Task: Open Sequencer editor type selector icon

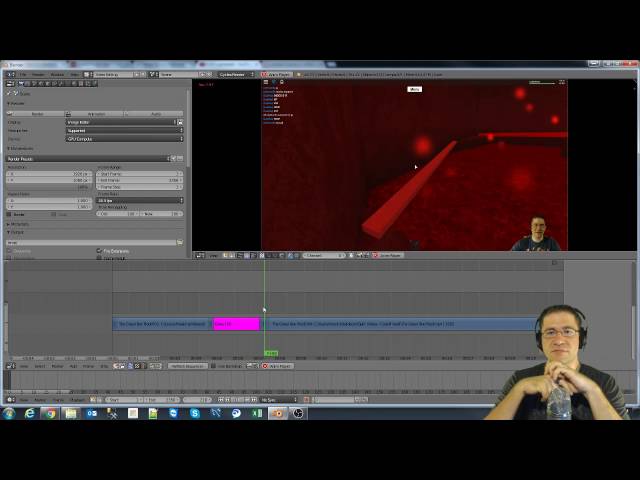Action: click(10, 366)
